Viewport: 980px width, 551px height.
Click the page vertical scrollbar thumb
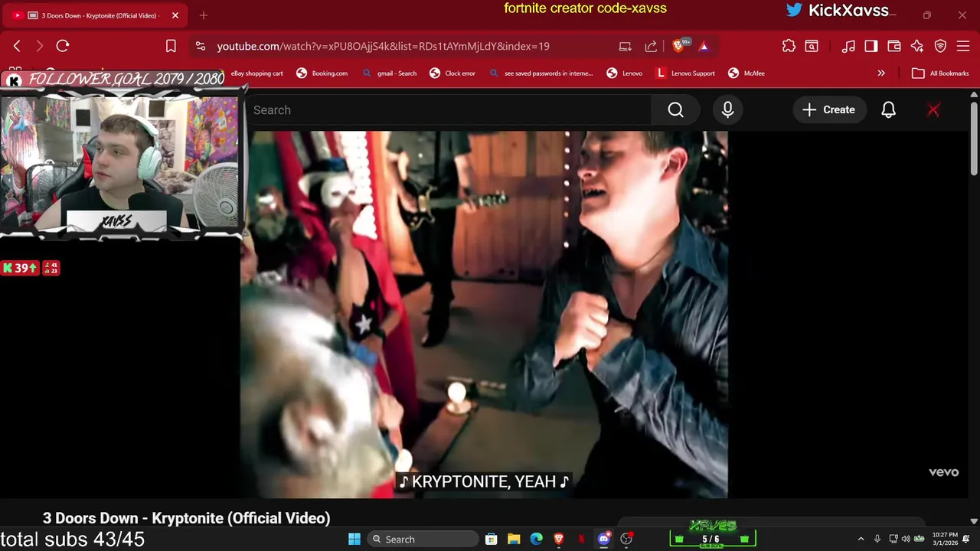coord(974,140)
